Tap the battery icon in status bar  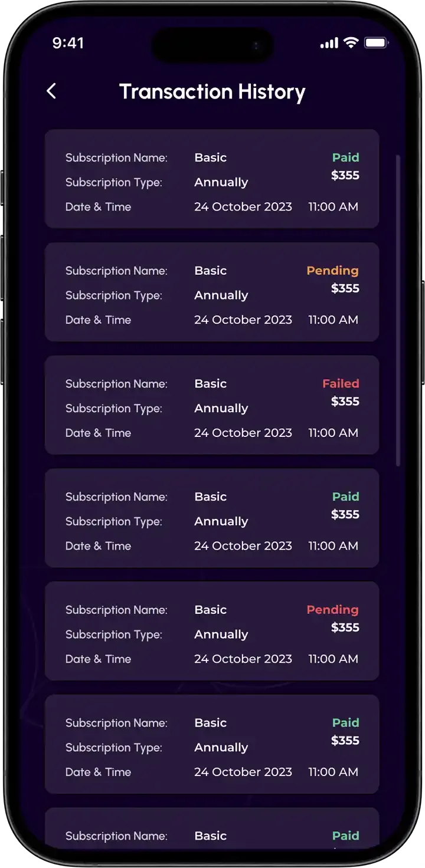pyautogui.click(x=375, y=42)
